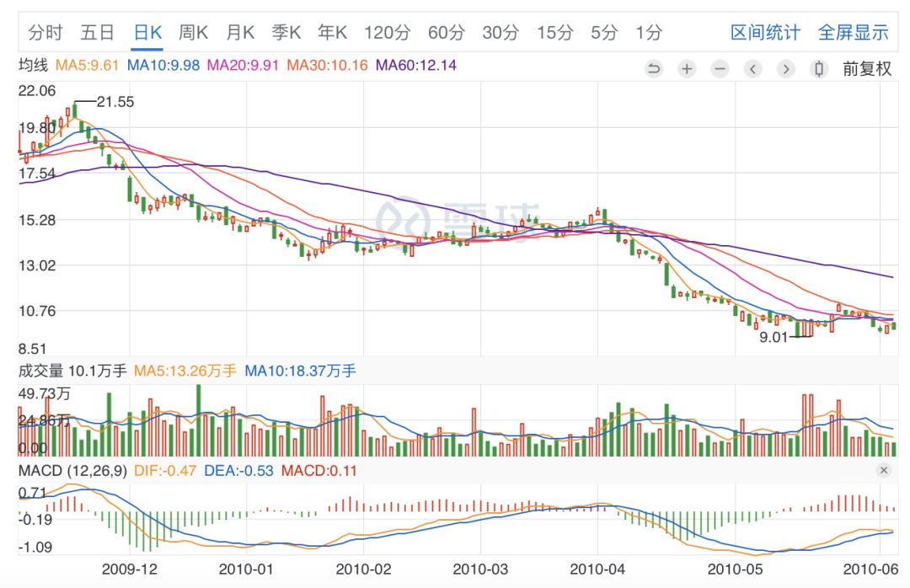Click 全屏显示 fullscreen link

(x=853, y=33)
